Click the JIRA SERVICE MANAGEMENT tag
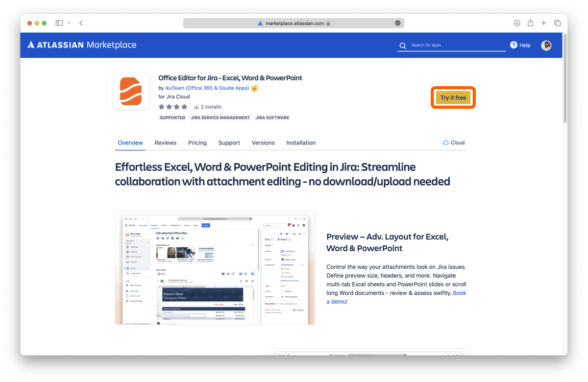The image size is (588, 382). (220, 118)
